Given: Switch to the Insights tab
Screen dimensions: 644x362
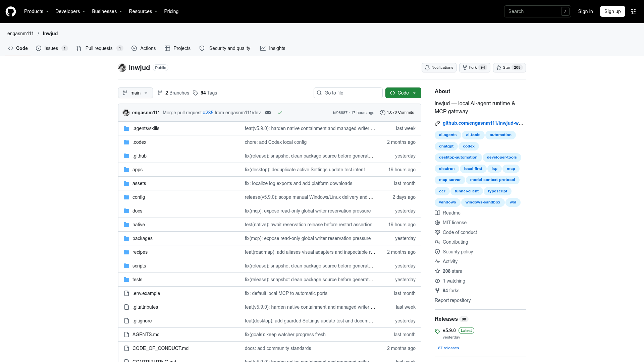Looking at the screenshot, I should tap(273, 48).
